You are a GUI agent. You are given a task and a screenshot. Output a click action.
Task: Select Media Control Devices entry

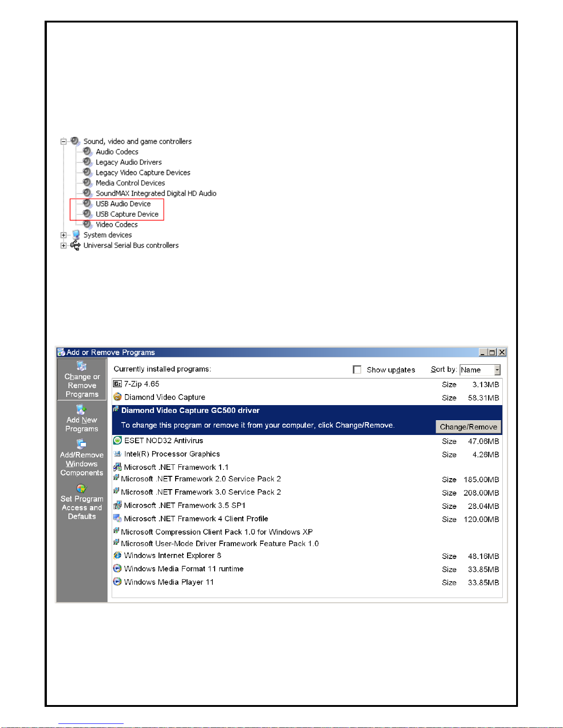point(130,183)
